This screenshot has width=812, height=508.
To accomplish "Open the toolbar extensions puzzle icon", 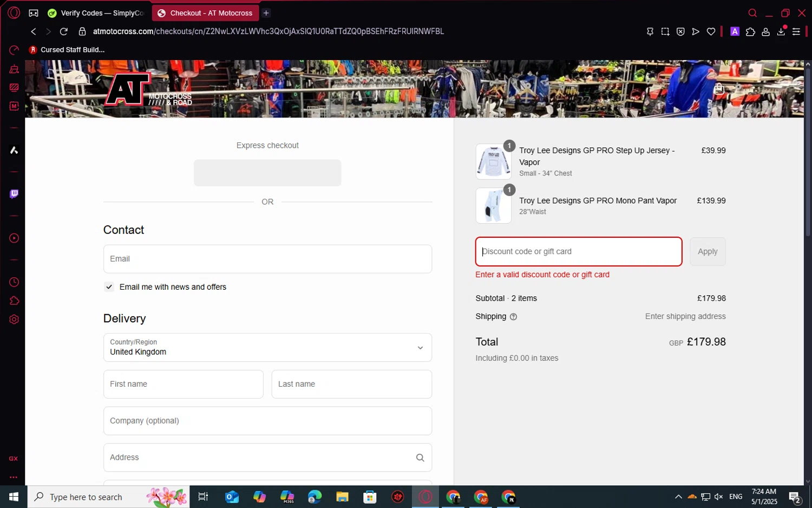I will pyautogui.click(x=750, y=32).
